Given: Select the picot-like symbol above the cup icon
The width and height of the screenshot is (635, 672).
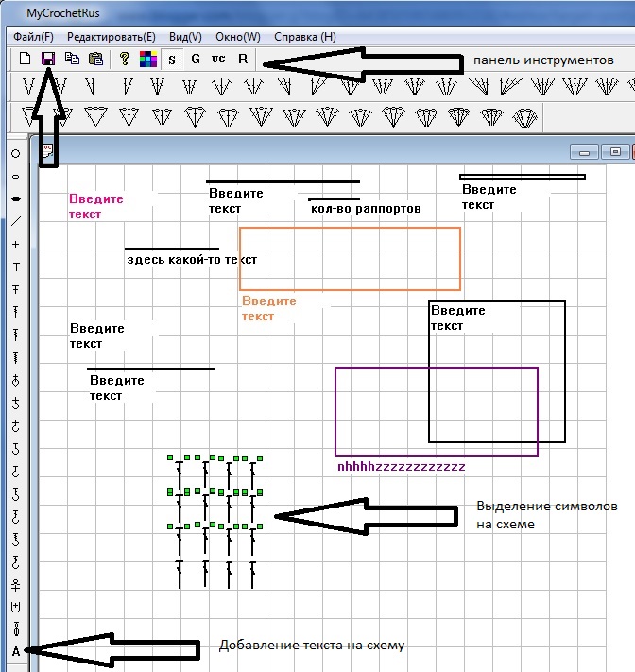Looking at the screenshot, I should tap(16, 584).
